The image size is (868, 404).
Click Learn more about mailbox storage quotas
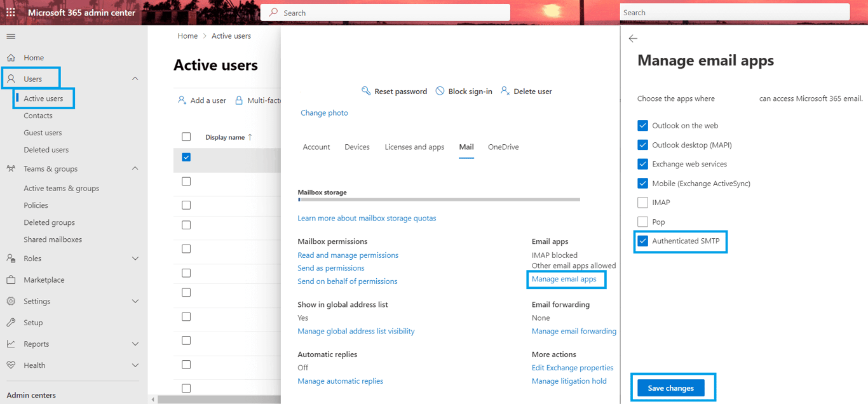coord(367,218)
